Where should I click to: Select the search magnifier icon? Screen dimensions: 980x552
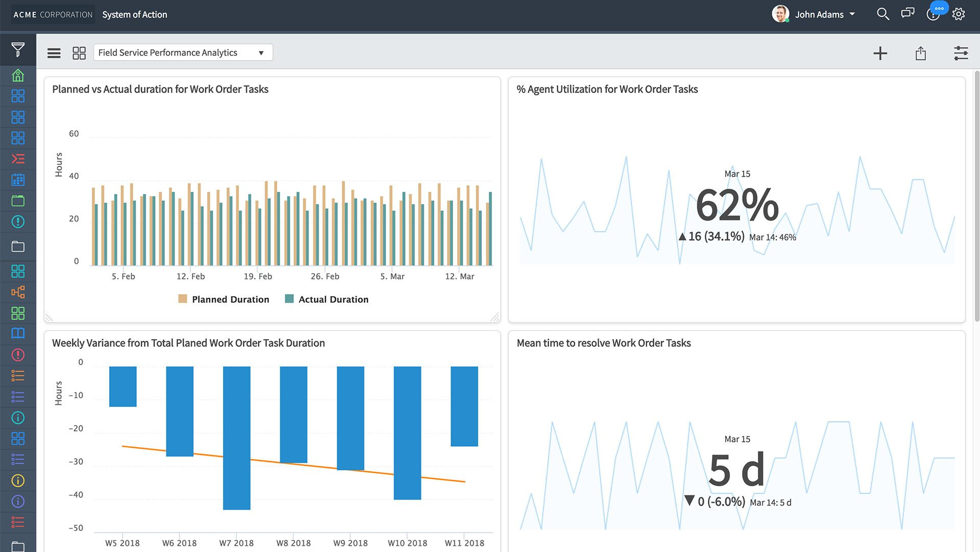pyautogui.click(x=881, y=13)
